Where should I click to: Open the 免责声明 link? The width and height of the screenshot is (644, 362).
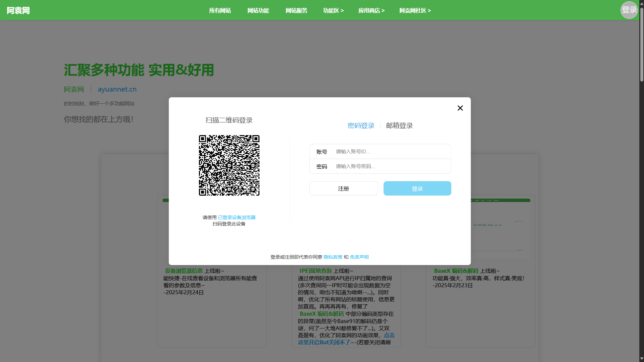(359, 257)
